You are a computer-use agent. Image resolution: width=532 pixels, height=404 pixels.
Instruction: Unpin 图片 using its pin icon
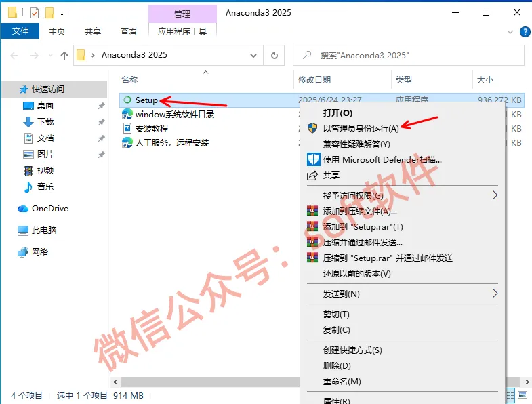coord(101,155)
